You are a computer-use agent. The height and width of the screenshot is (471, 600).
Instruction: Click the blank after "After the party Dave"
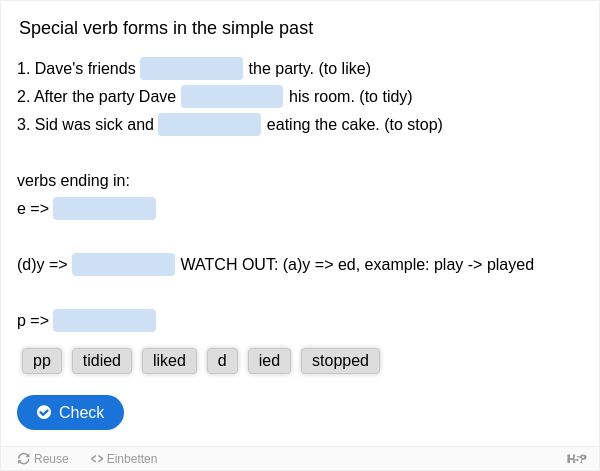coord(232,96)
